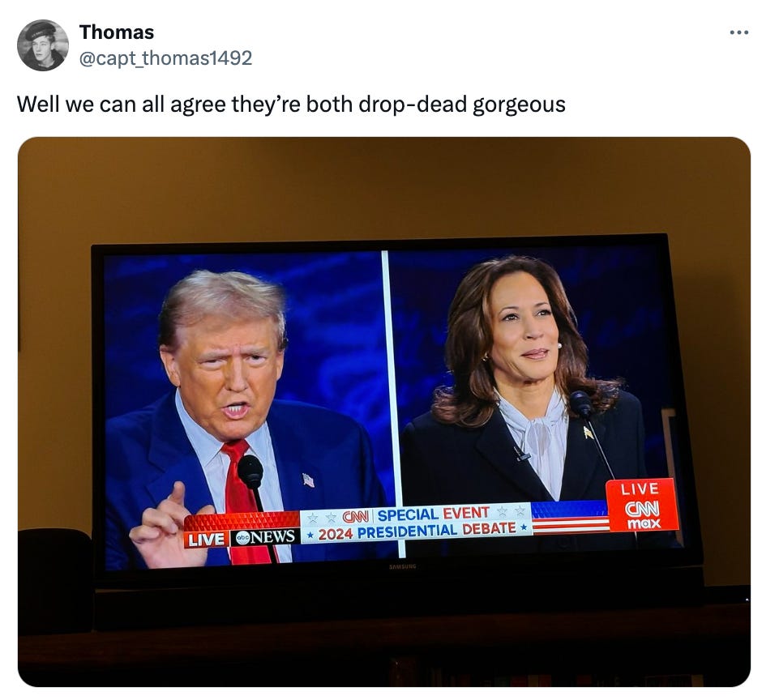This screenshot has height=700, width=762.
Task: Click the flag lapel pin on blue suit
Action: point(308,480)
